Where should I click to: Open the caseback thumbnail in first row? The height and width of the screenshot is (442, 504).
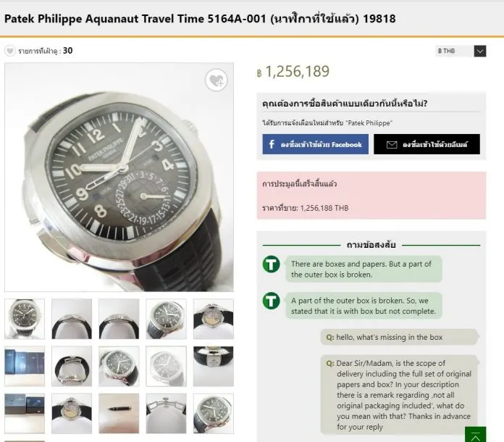click(x=213, y=319)
